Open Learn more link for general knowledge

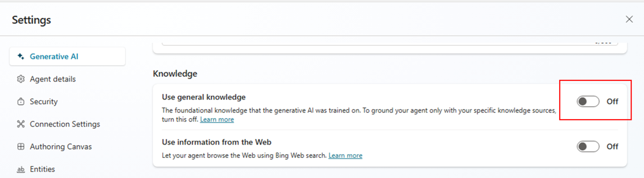click(217, 120)
